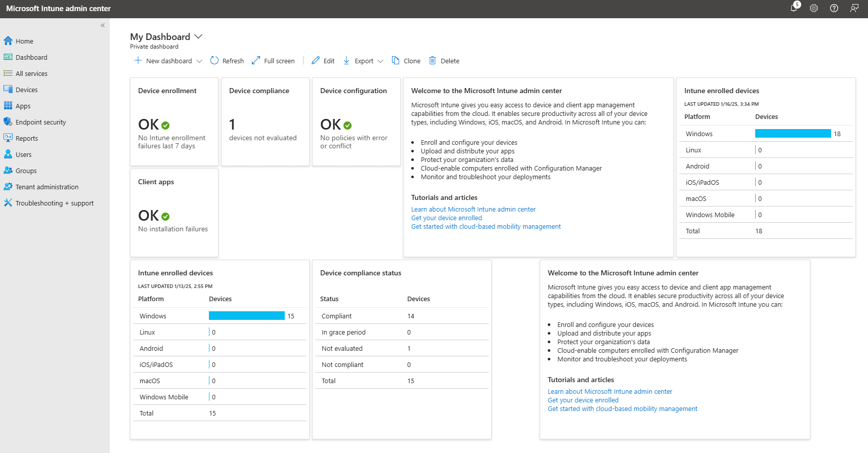The height and width of the screenshot is (453, 868).
Task: Open lower Get your device enrolled link
Action: (x=583, y=400)
